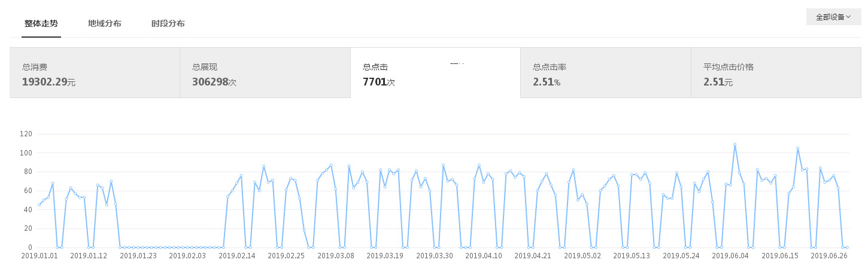Click x-axis date label 2019.05.13

(632, 256)
